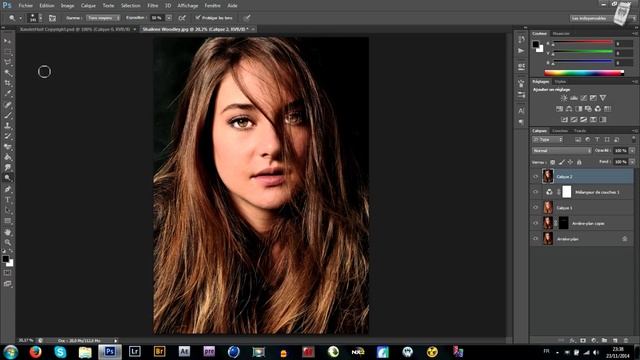Image resolution: width=640 pixels, height=360 pixels.
Task: Open the Fond fill dropdown arrow
Action: click(x=632, y=162)
